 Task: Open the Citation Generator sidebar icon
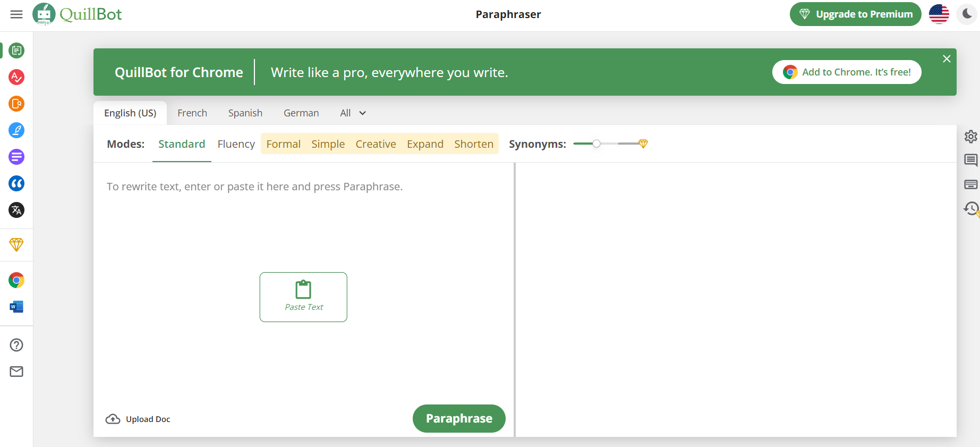(16, 183)
